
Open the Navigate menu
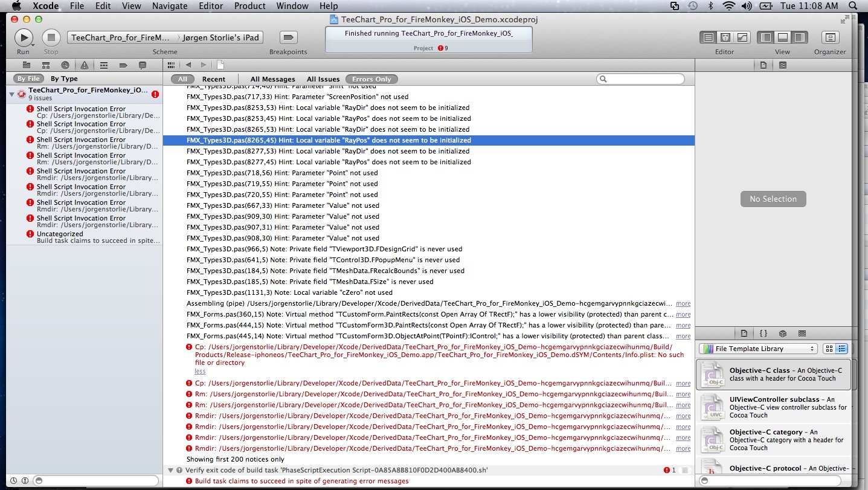pyautogui.click(x=170, y=6)
